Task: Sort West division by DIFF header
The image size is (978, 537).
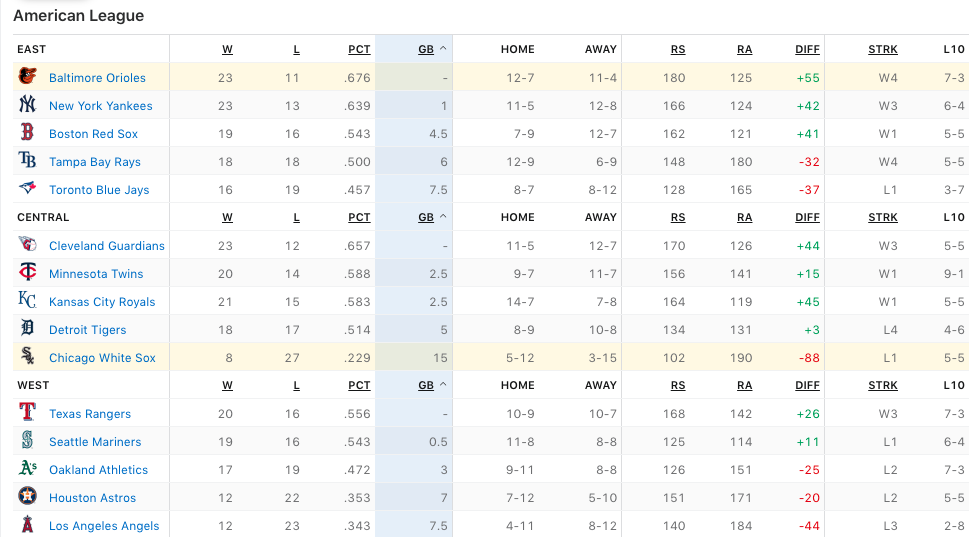Action: (x=807, y=385)
